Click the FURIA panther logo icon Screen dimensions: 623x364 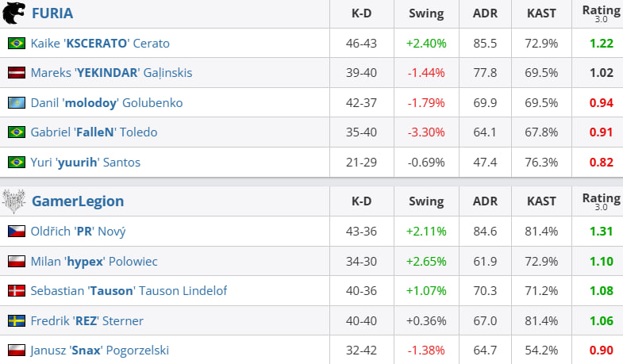coord(14,13)
